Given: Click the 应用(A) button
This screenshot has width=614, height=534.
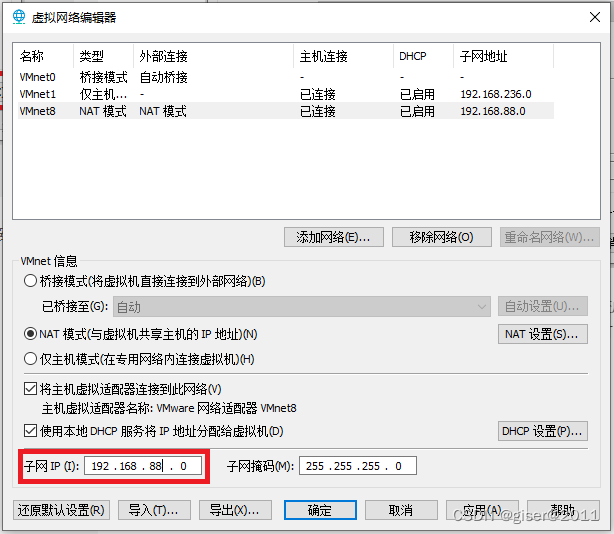Looking at the screenshot, I should coord(482,510).
